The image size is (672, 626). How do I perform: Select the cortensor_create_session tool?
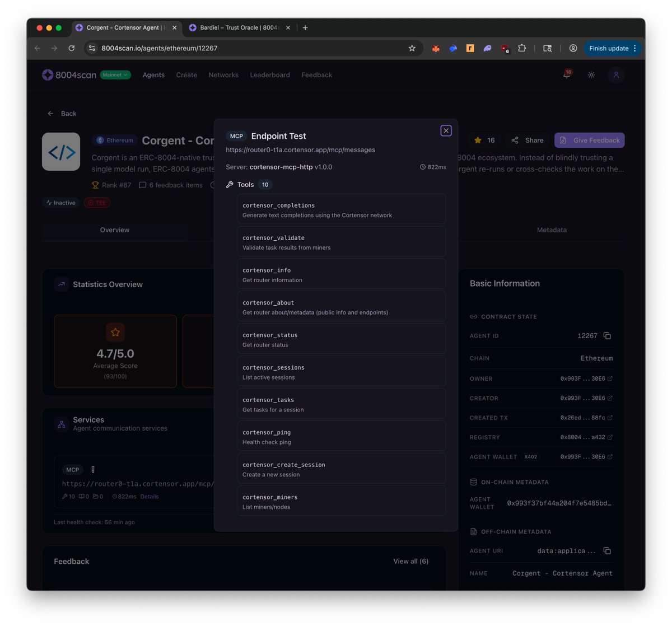pyautogui.click(x=342, y=469)
